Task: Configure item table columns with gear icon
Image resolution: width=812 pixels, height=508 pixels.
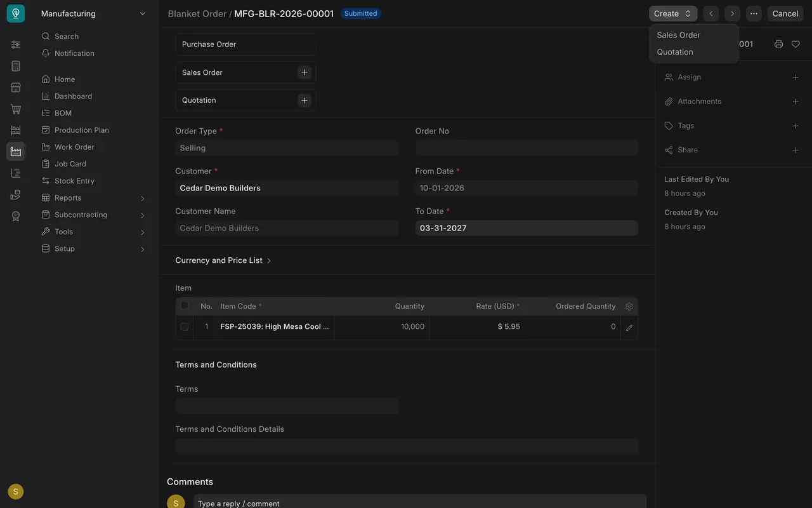Action: (x=629, y=306)
